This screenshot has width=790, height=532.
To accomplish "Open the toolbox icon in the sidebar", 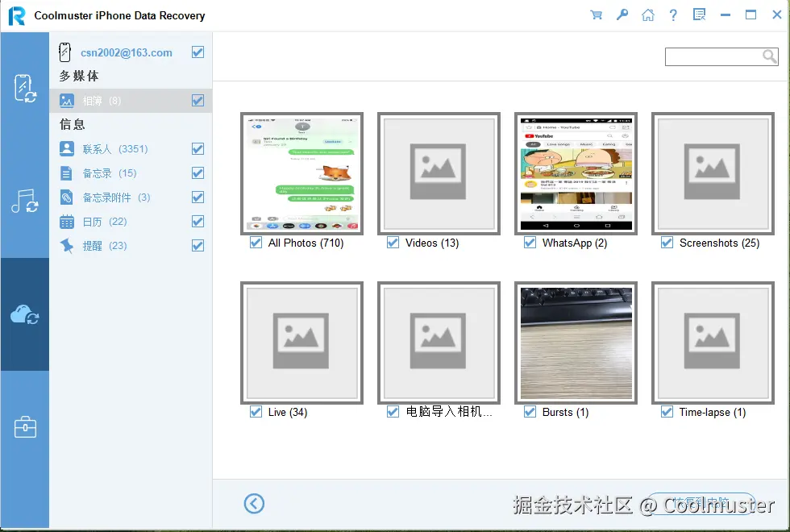I will tap(24, 427).
